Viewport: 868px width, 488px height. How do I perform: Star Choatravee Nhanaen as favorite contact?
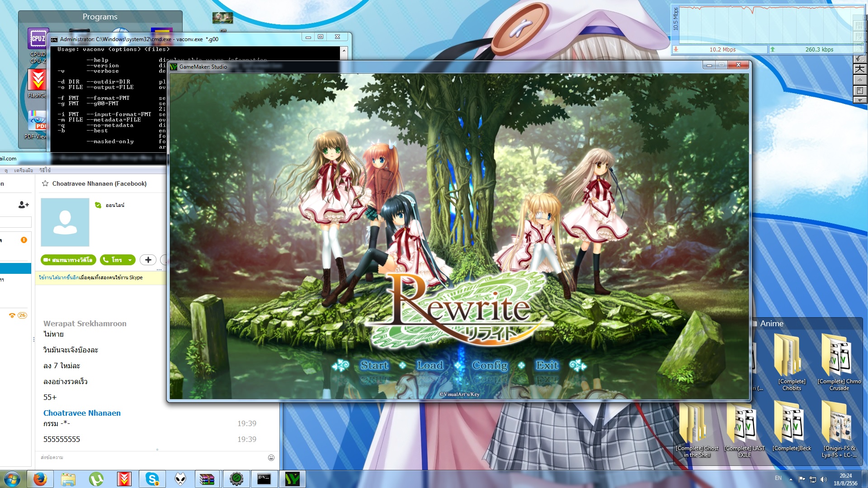coord(45,183)
